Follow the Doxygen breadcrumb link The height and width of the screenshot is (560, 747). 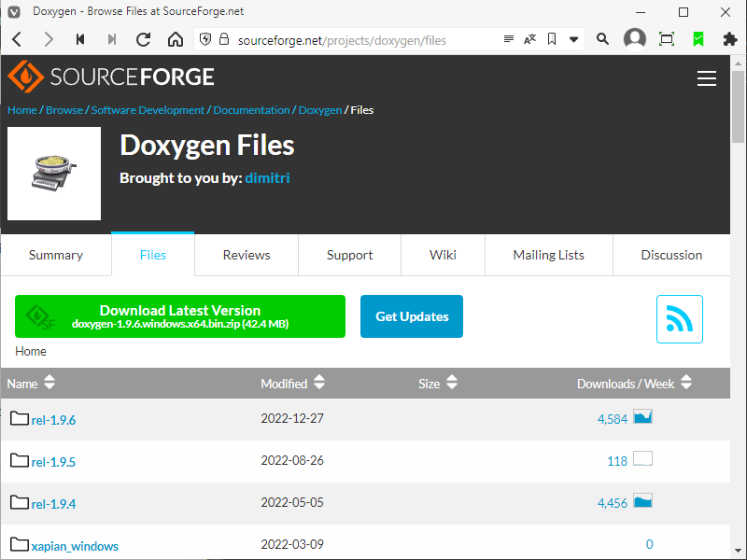[x=320, y=110]
